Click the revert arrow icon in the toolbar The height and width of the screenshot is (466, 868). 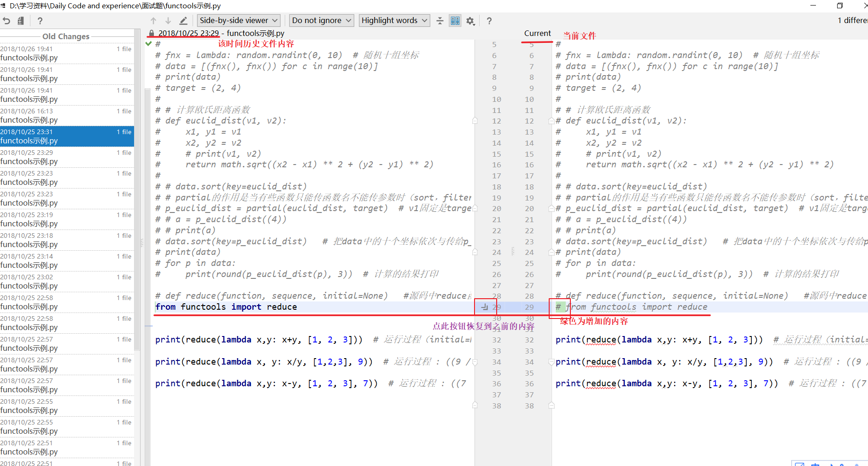pos(6,20)
